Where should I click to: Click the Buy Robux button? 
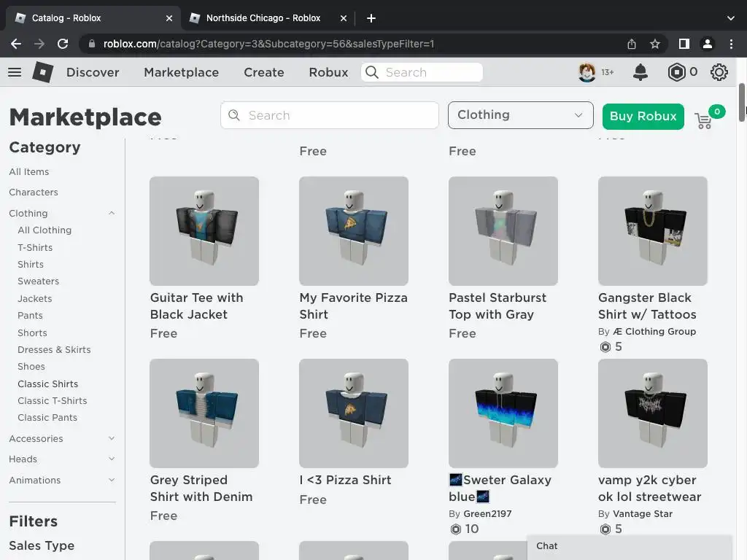[643, 116]
